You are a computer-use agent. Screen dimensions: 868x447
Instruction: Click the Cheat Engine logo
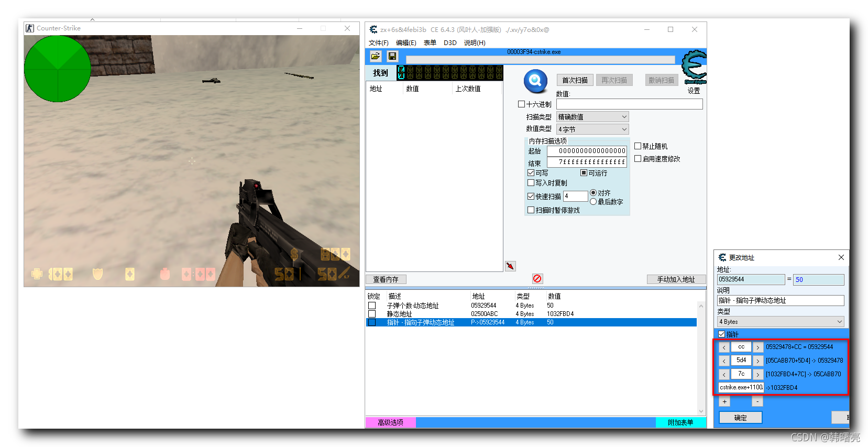coord(695,67)
